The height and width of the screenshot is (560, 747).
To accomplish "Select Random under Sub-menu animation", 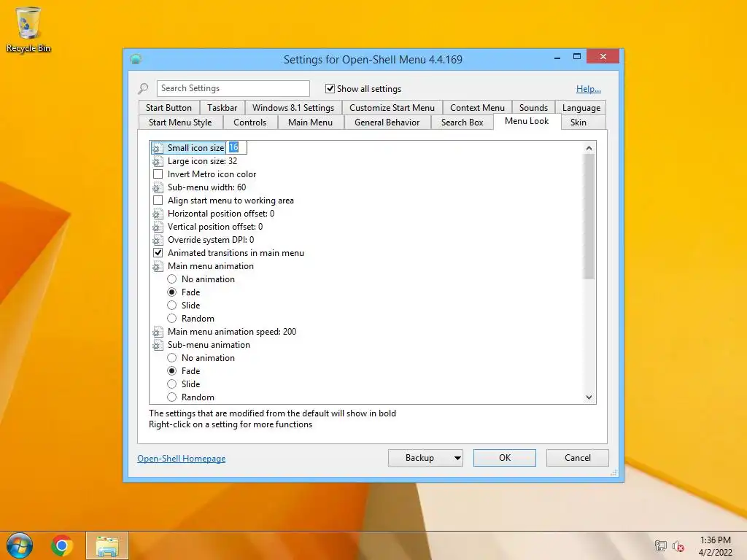I will tap(172, 397).
